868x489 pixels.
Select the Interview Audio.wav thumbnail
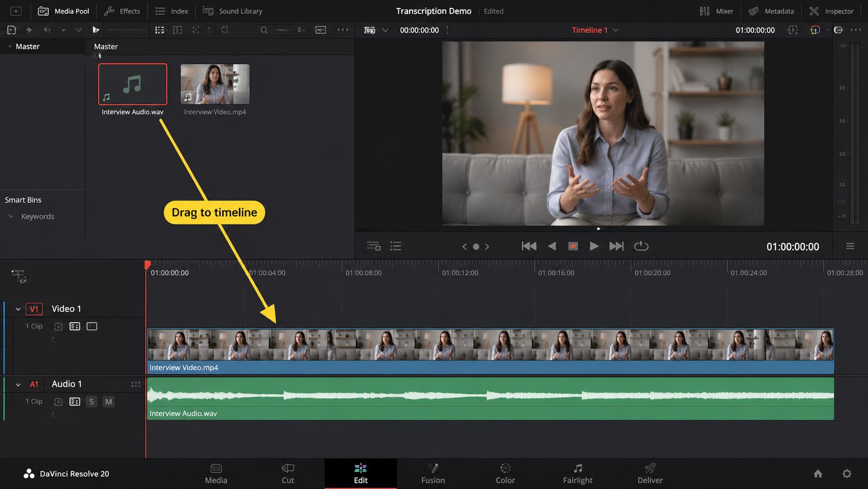click(132, 84)
